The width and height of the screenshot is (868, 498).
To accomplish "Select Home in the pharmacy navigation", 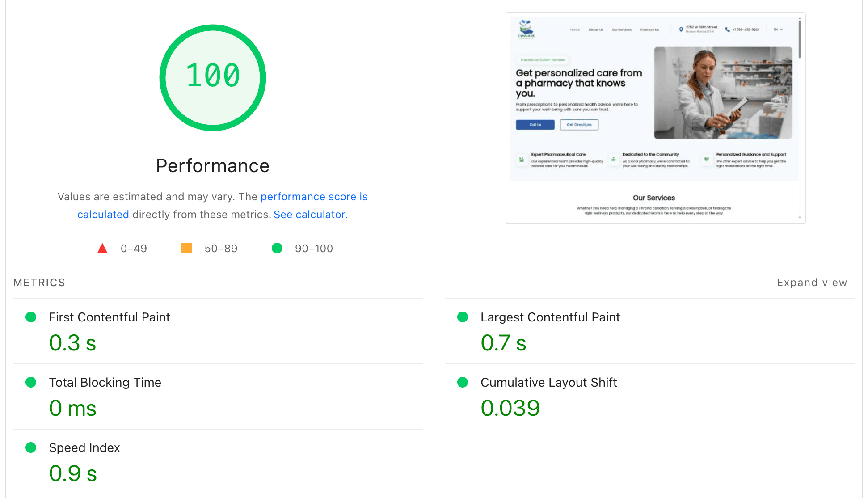I will pyautogui.click(x=575, y=30).
